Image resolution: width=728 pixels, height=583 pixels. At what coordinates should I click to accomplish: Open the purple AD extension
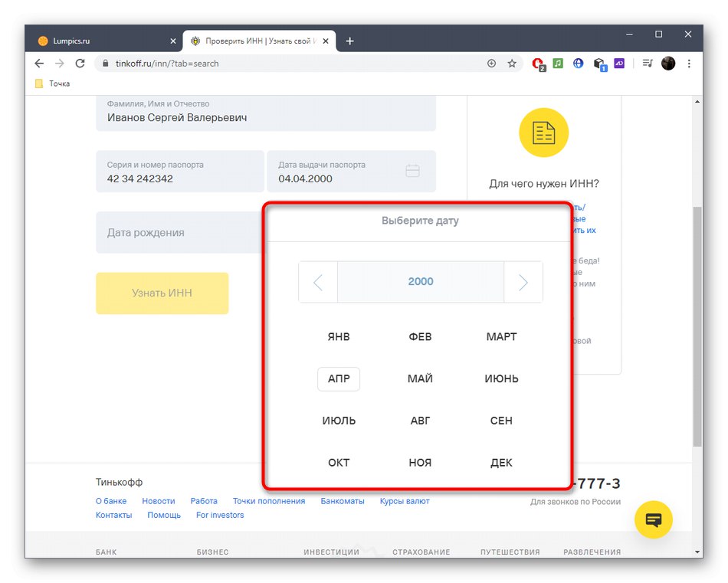coord(620,64)
